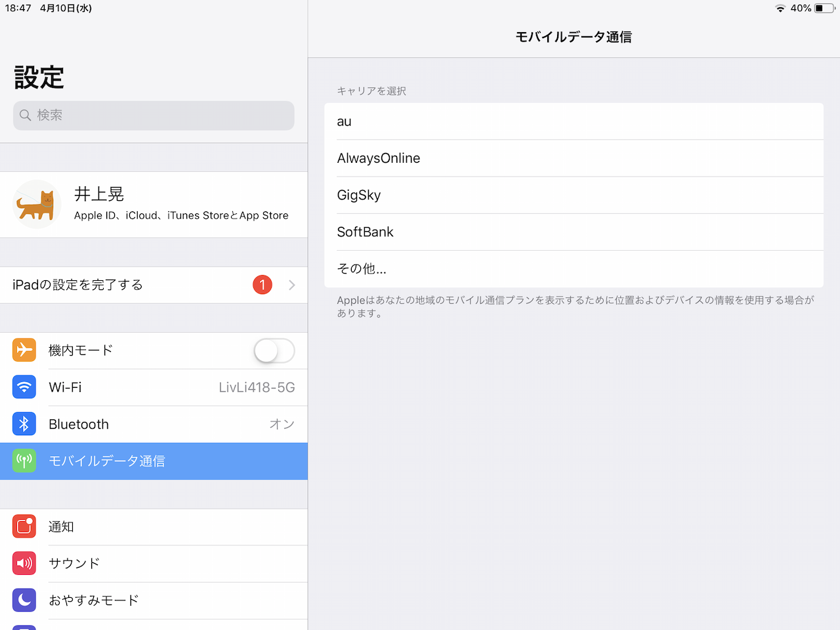Viewport: 840px width, 630px height.
Task: Tap the green mobile data antenna icon
Action: (x=24, y=461)
